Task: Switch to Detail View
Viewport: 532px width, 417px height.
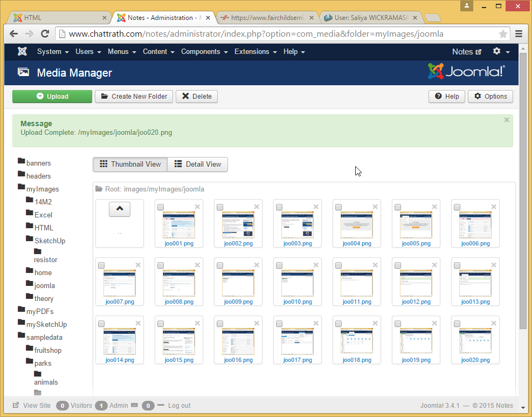Action: pyautogui.click(x=198, y=165)
